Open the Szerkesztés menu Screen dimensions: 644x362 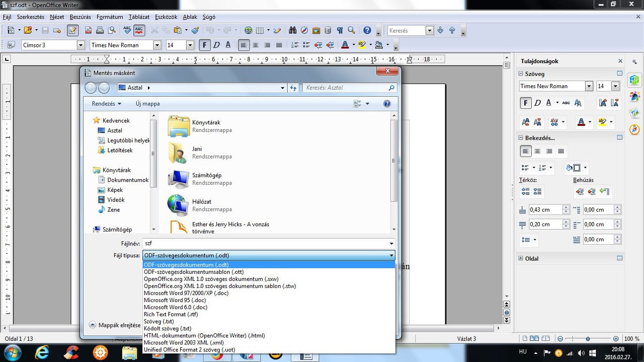click(x=30, y=17)
